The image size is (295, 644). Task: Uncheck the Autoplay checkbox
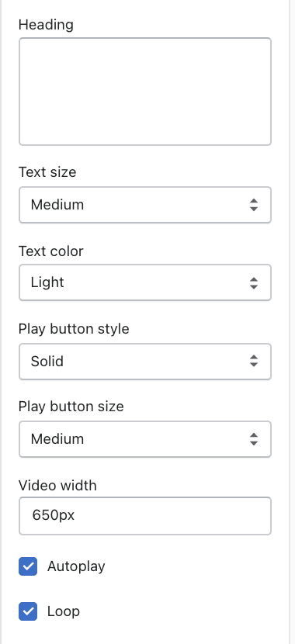click(28, 566)
